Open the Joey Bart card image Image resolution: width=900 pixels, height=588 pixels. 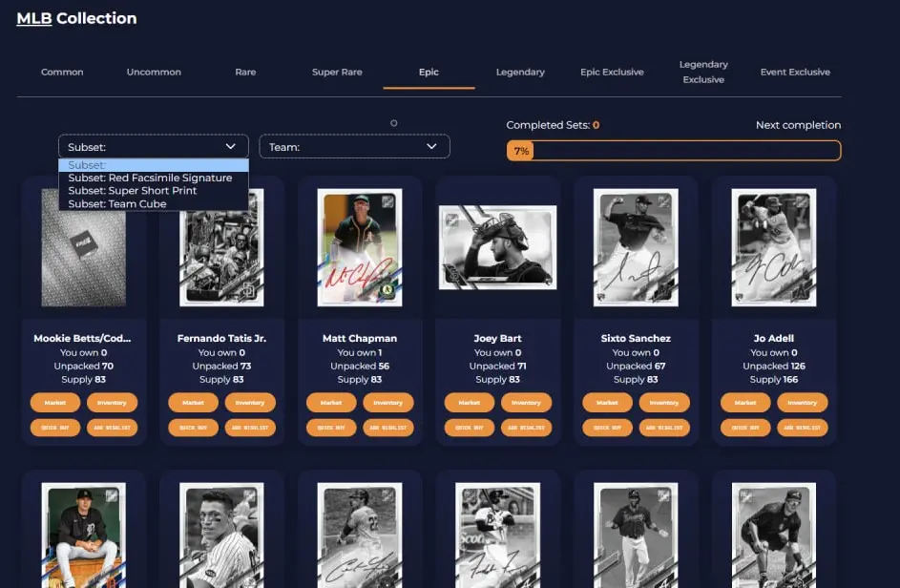tap(497, 247)
